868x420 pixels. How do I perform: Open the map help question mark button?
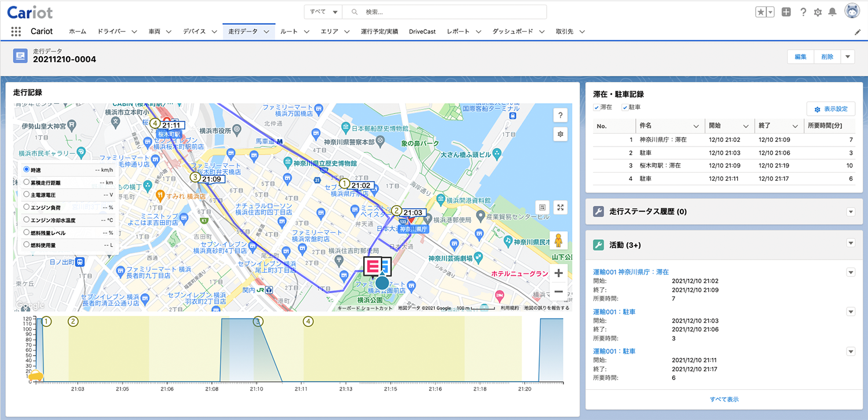[559, 115]
